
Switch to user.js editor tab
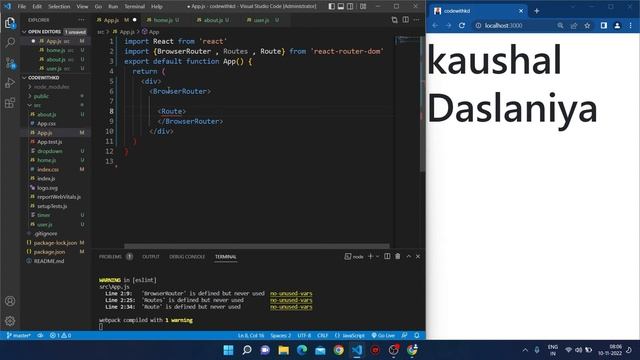262,20
